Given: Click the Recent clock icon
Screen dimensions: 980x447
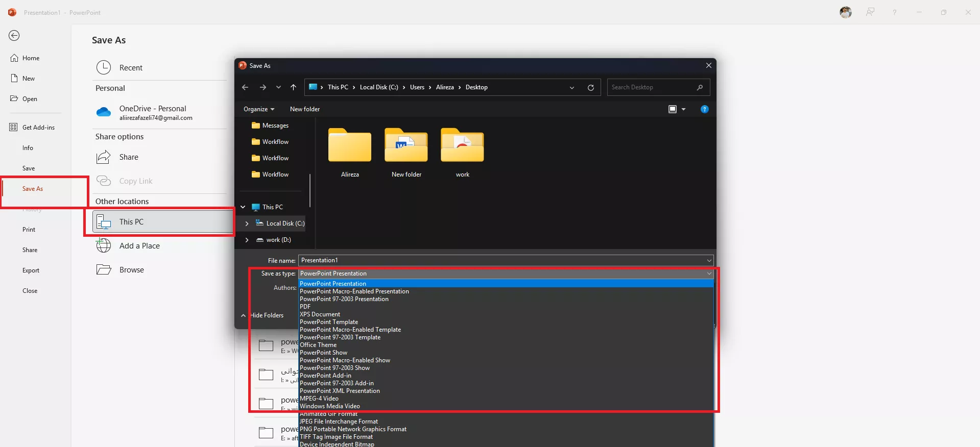Looking at the screenshot, I should tap(104, 67).
